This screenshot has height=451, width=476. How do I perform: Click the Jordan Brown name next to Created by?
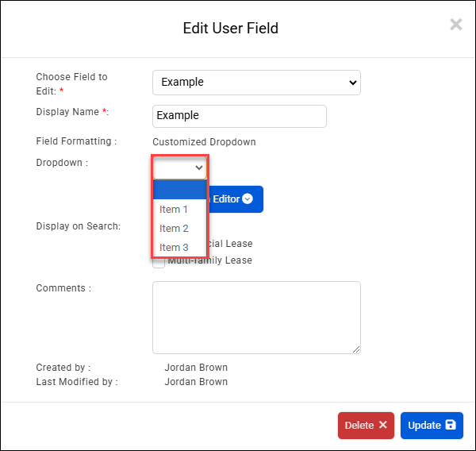[196, 368]
